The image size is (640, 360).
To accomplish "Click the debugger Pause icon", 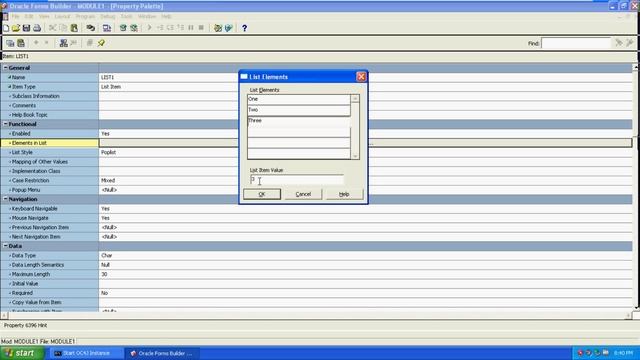I will point(191,28).
